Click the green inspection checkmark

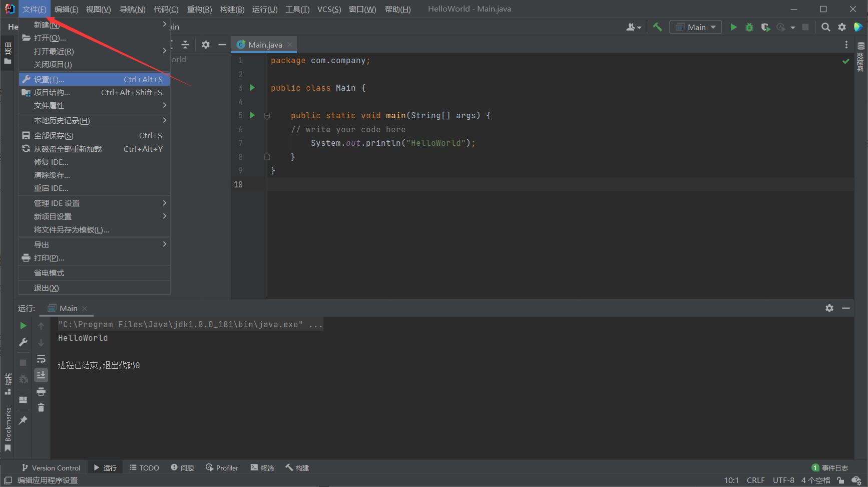[846, 61]
